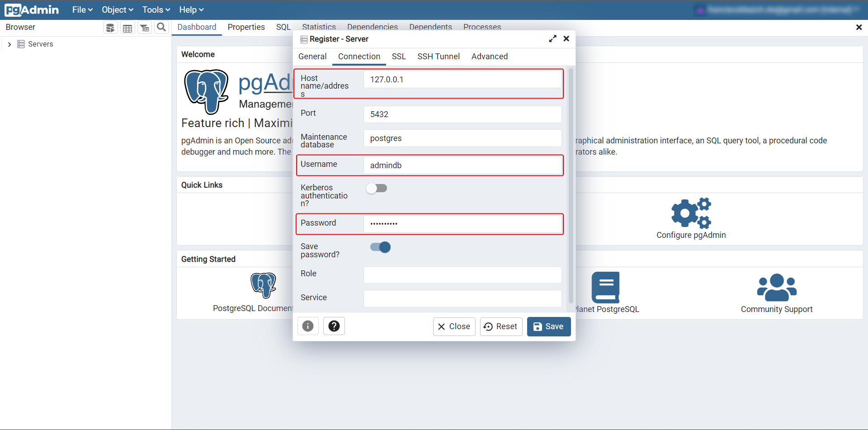Viewport: 868px width, 430px height.
Task: Maximize the Register - Server dialog
Action: 552,39
